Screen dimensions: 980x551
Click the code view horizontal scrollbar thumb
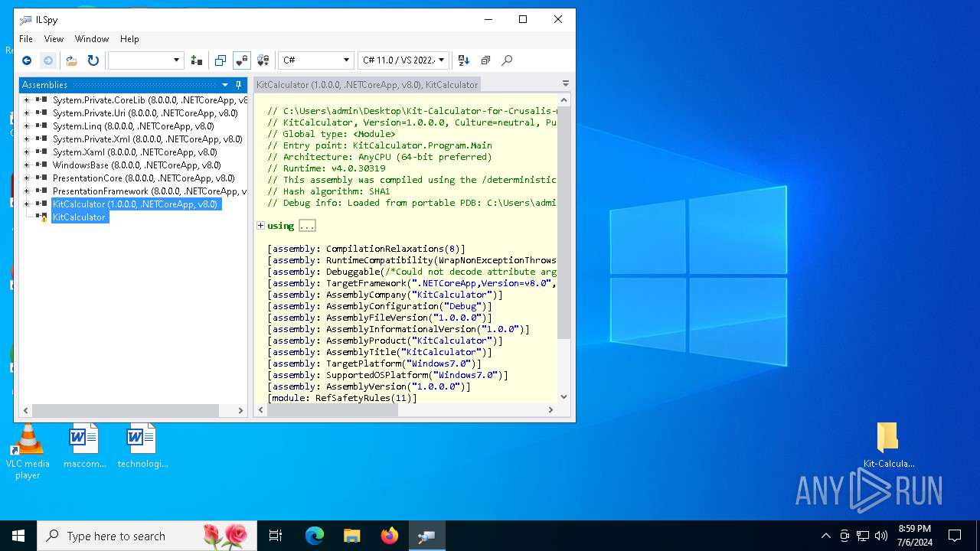(332, 410)
